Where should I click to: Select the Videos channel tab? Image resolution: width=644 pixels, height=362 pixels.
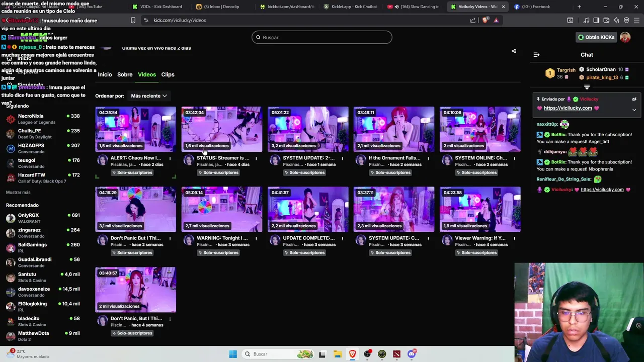coord(147,74)
